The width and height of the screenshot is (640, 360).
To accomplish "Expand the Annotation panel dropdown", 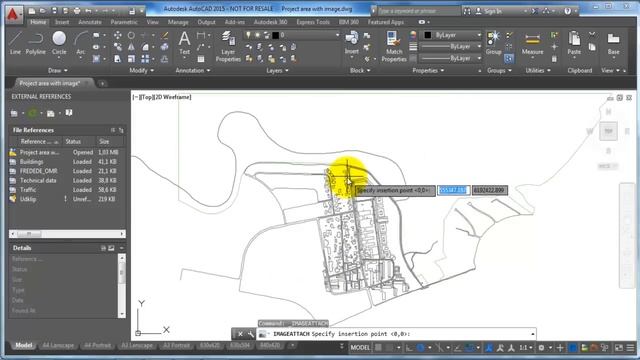I will [193, 71].
